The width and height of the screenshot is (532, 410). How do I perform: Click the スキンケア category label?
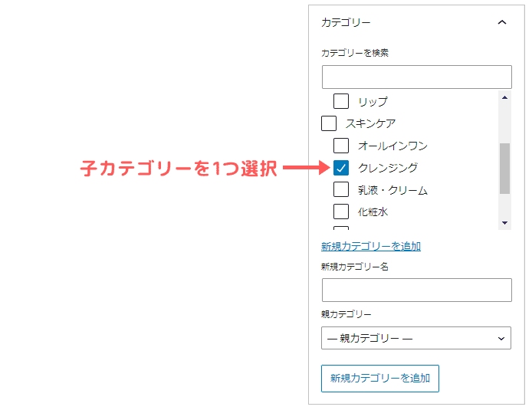click(370, 123)
